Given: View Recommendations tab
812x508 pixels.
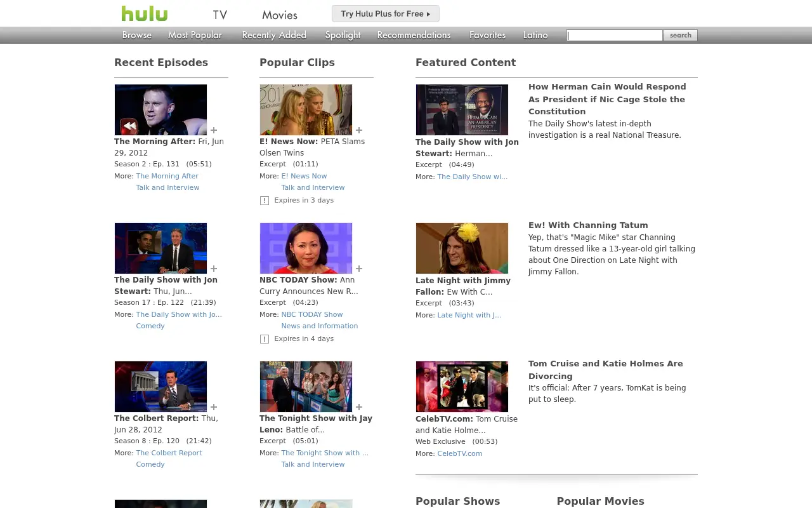Looking at the screenshot, I should tap(414, 35).
